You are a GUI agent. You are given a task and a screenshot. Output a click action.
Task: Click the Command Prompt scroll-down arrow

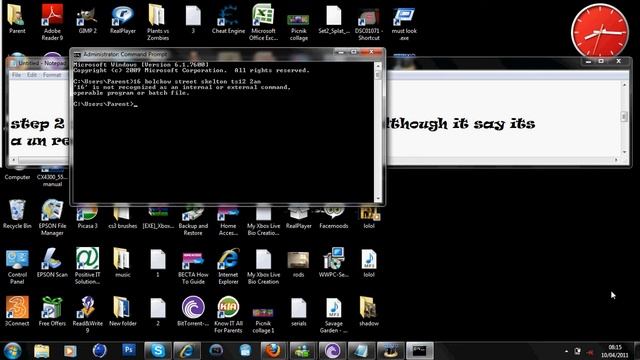pos(378,199)
